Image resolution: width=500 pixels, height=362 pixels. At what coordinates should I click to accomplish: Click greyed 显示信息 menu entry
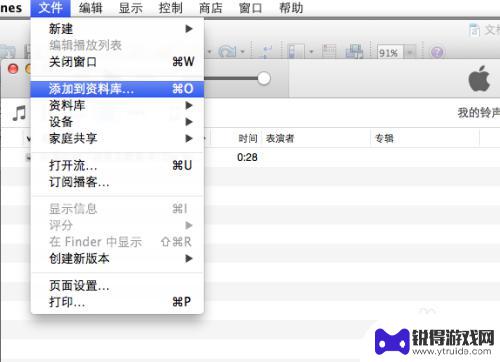117,209
